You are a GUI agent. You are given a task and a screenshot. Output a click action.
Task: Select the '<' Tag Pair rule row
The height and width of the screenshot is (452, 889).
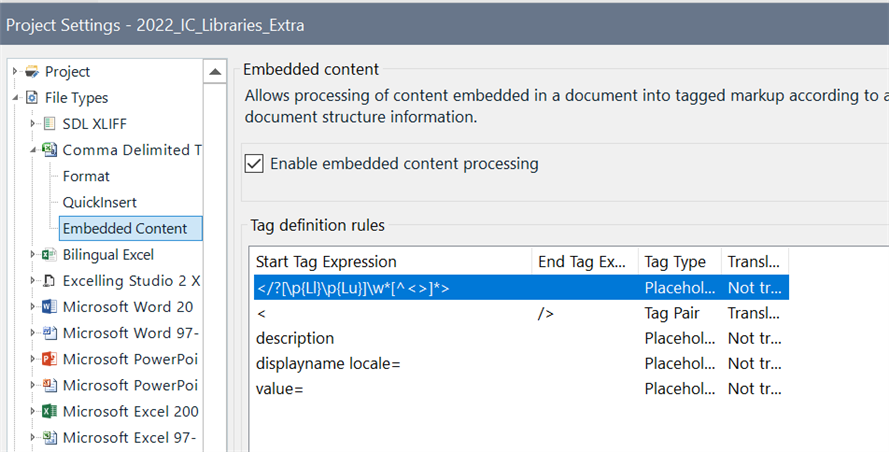[x=521, y=313]
